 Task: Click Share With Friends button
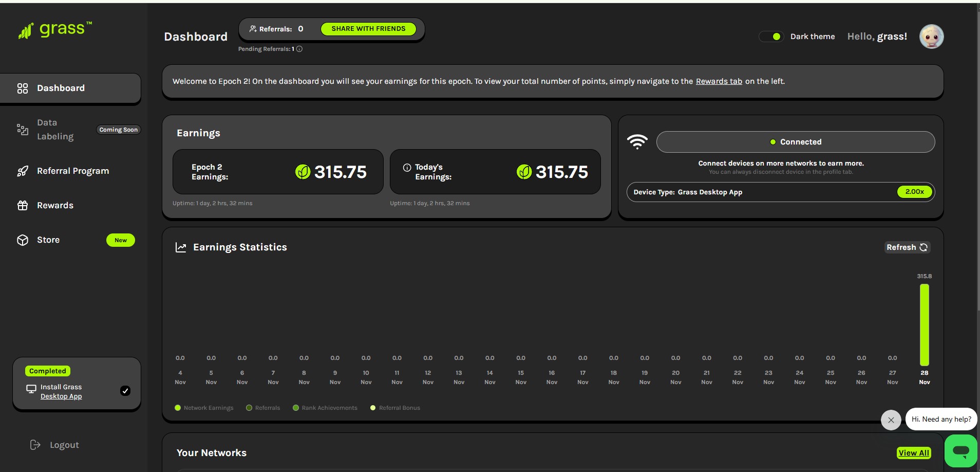[x=368, y=29]
